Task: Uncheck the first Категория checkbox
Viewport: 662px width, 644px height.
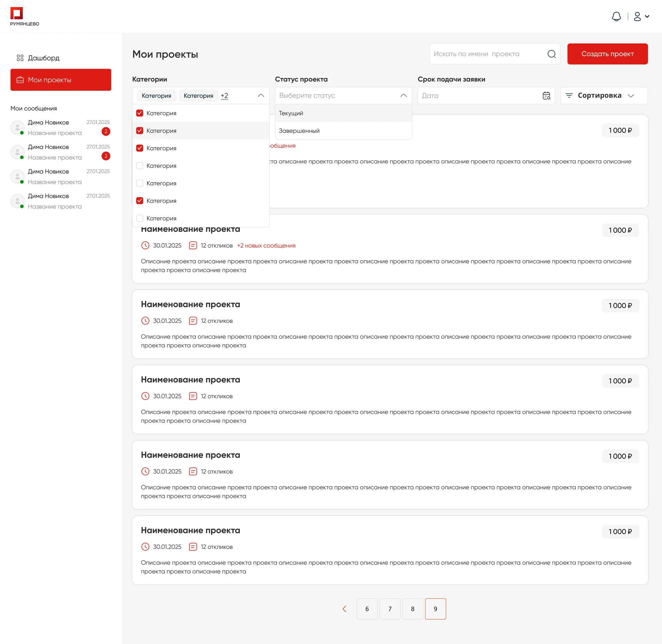Action: pyautogui.click(x=140, y=113)
